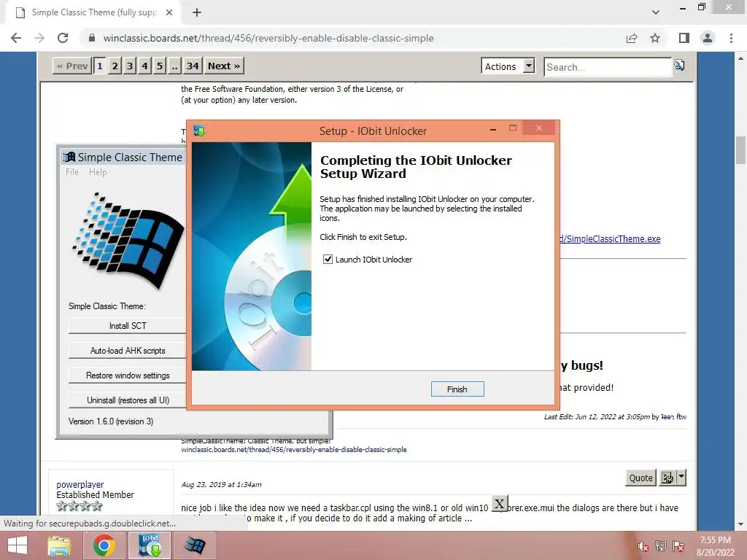Open the Action Center flag tray icon
Screen dimensions: 747x560
coord(678,546)
